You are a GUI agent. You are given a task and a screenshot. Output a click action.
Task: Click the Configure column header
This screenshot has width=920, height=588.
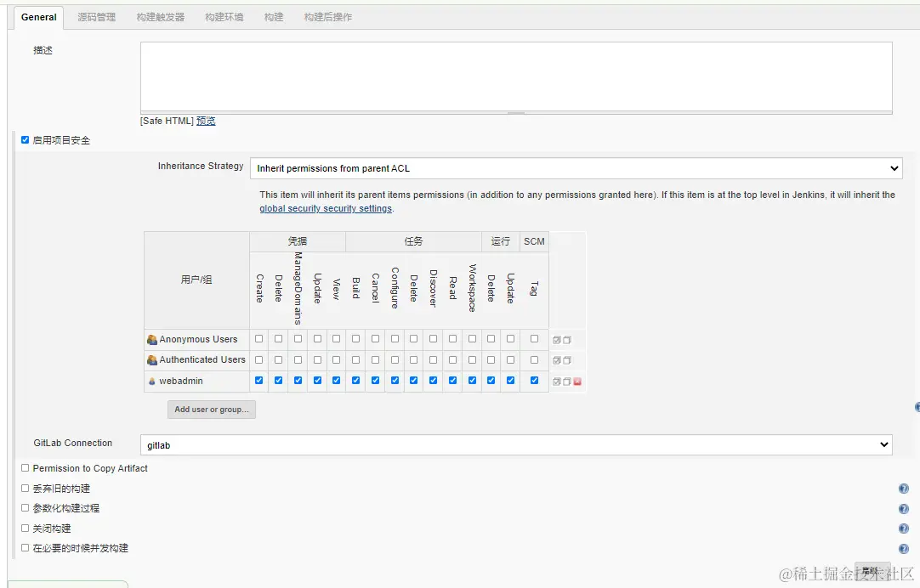[395, 288]
